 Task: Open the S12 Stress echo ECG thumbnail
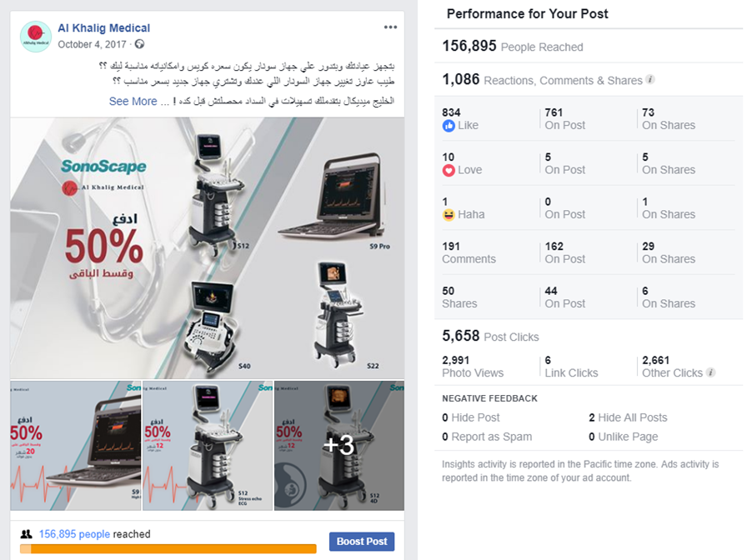tap(208, 445)
